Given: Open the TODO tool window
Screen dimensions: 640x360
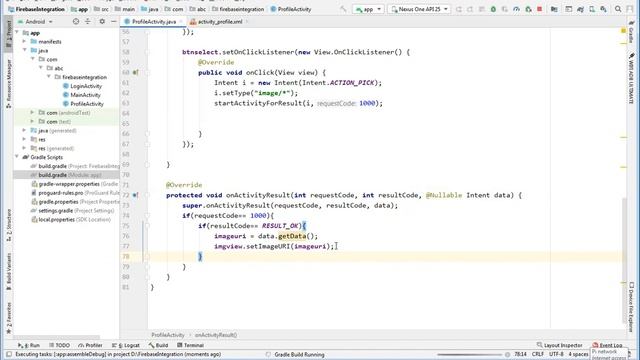Looking at the screenshot, I should 59,345.
